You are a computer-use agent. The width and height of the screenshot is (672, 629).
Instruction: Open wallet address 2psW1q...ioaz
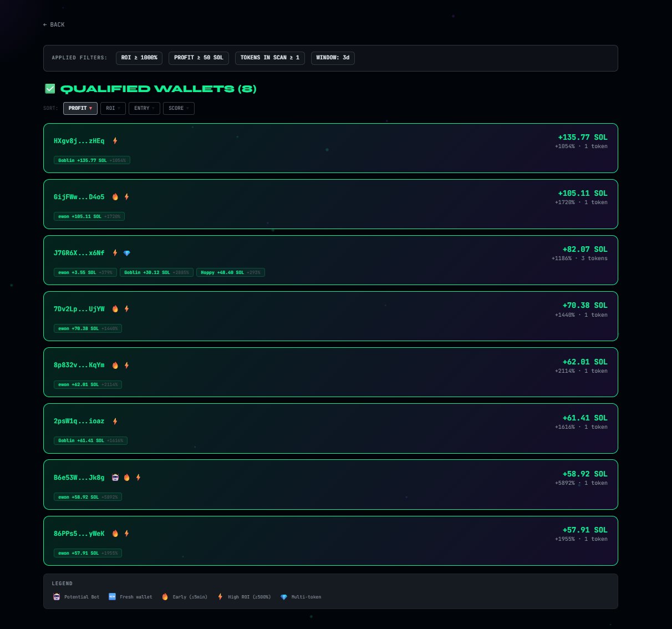[79, 422]
